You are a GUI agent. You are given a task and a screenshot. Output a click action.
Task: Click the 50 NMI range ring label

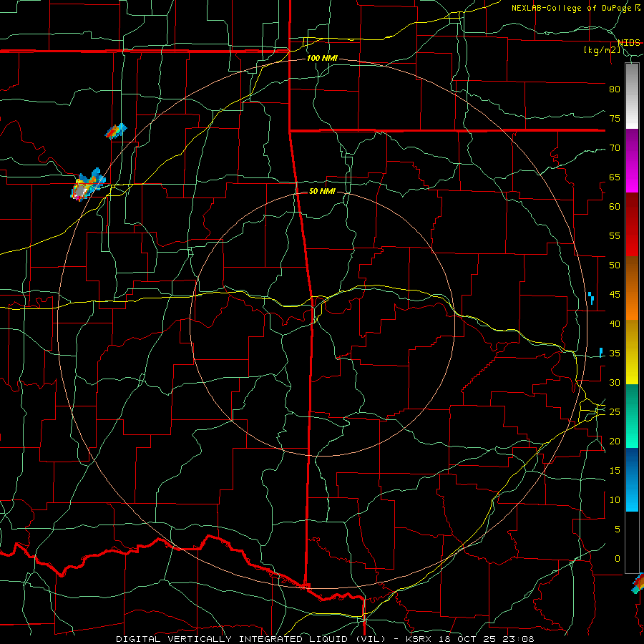coord(322,191)
